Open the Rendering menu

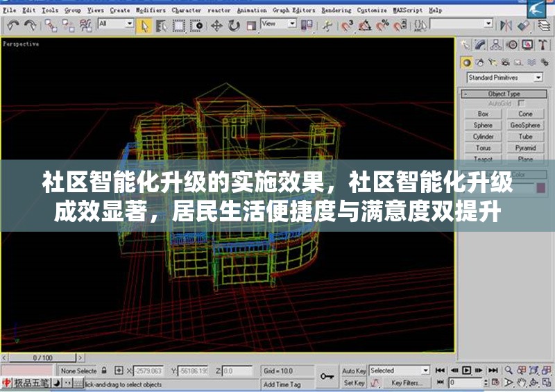(336, 10)
